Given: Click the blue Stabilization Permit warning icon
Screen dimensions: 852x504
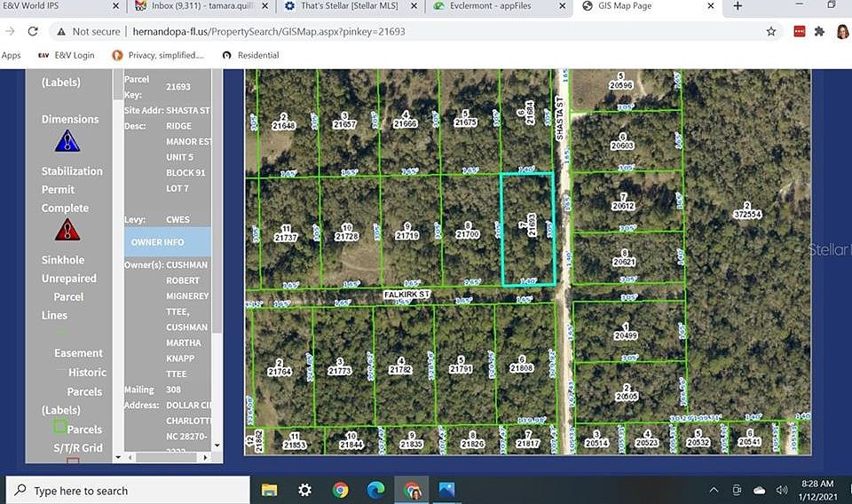Looking at the screenshot, I should [67, 141].
